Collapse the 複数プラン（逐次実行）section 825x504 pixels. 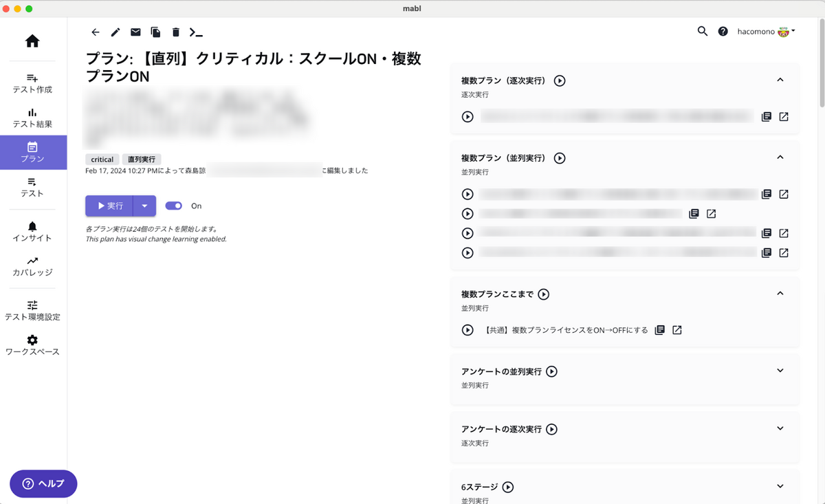780,79
